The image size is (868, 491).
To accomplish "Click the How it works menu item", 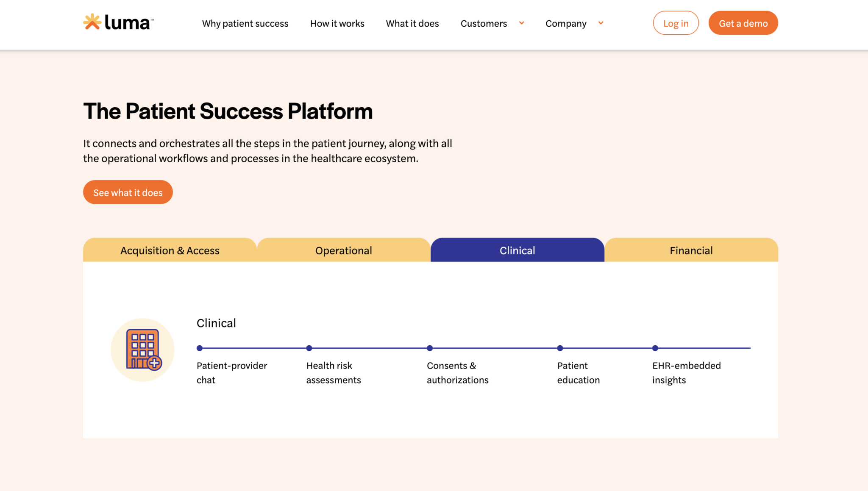I will coord(337,24).
